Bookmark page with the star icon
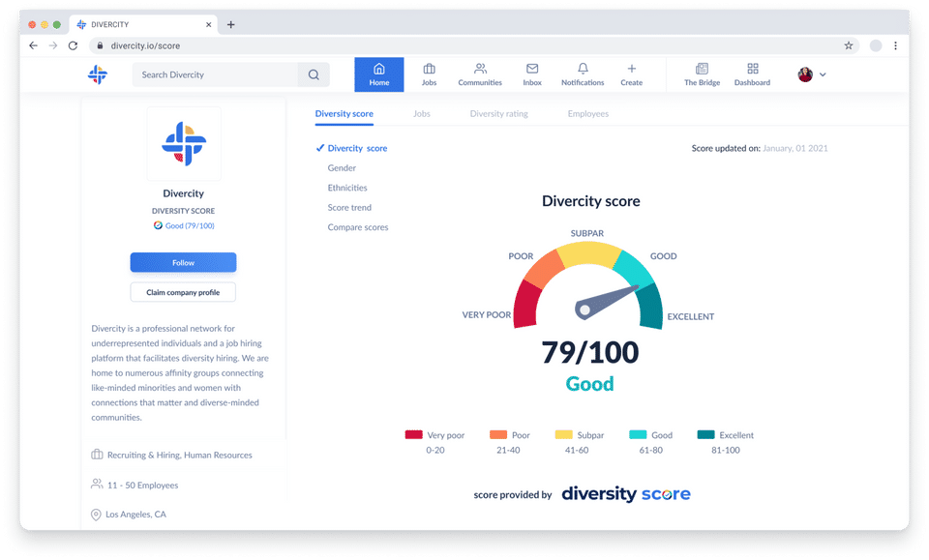 [849, 45]
